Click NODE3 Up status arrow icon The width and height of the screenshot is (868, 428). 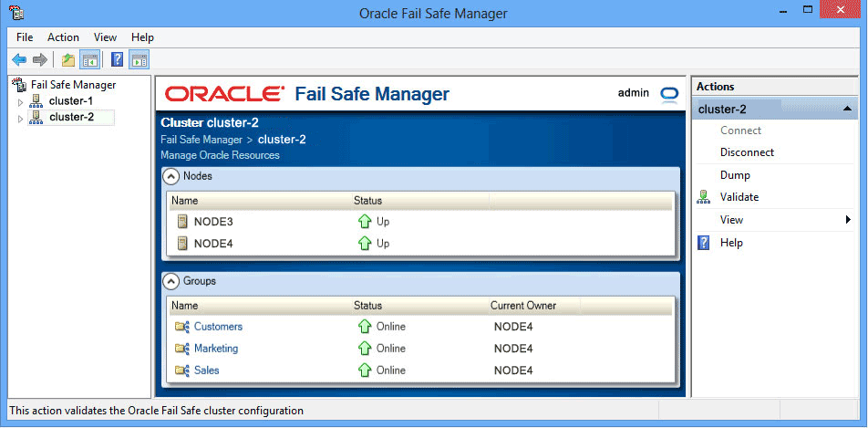pos(365,222)
